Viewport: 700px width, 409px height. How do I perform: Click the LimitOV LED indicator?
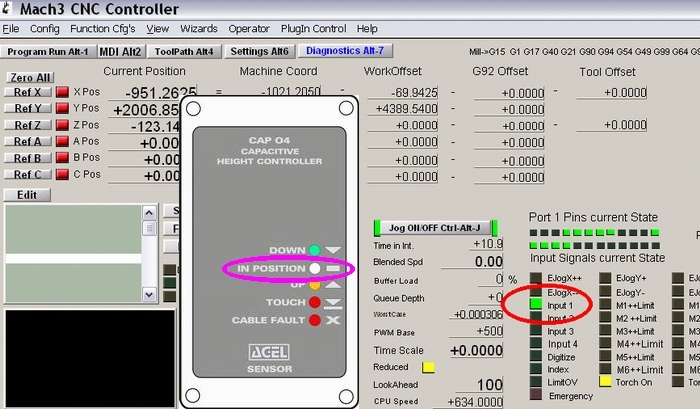(536, 382)
